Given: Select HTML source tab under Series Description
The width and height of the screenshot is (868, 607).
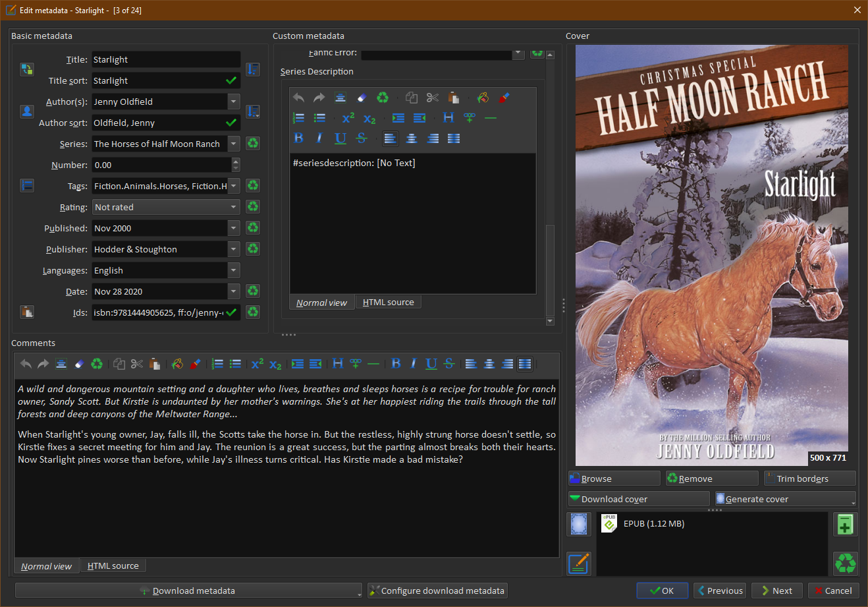Looking at the screenshot, I should pos(388,303).
